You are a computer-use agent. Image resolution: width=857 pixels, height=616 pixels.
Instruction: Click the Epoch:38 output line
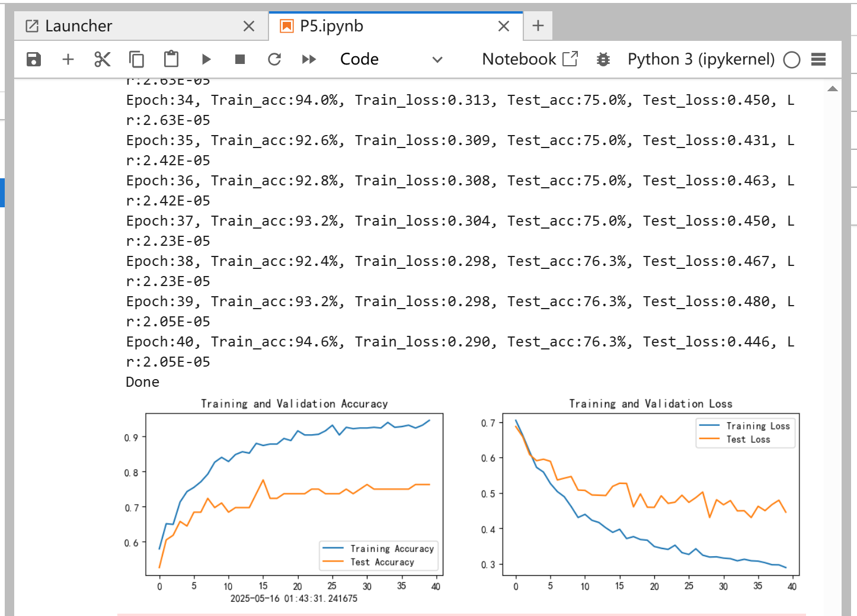pos(460,271)
